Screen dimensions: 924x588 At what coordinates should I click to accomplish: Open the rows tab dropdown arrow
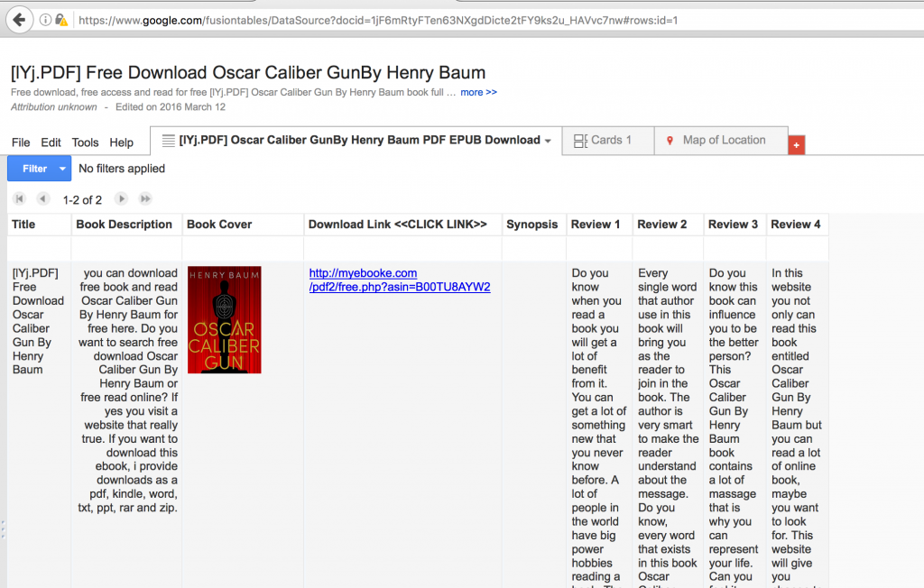tap(548, 141)
